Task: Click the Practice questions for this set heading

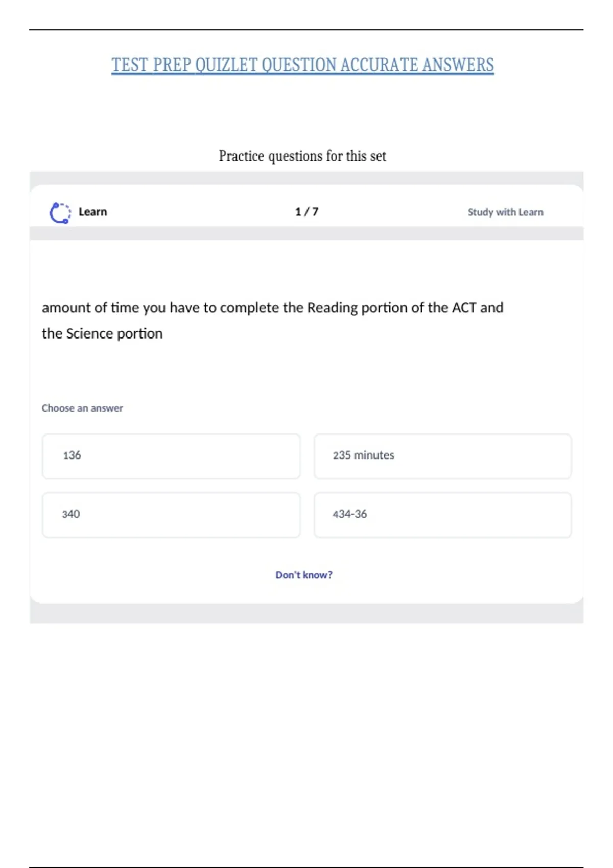Action: click(302, 156)
